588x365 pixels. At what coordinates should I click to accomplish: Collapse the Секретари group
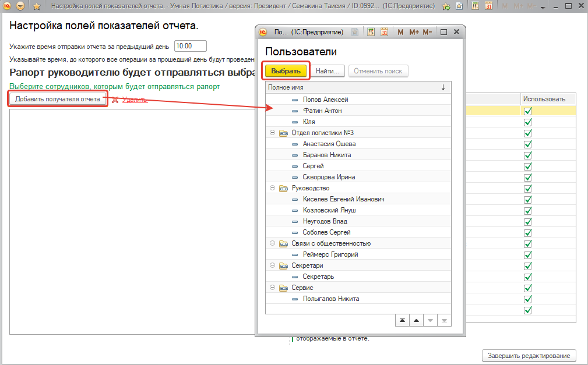pyautogui.click(x=273, y=265)
